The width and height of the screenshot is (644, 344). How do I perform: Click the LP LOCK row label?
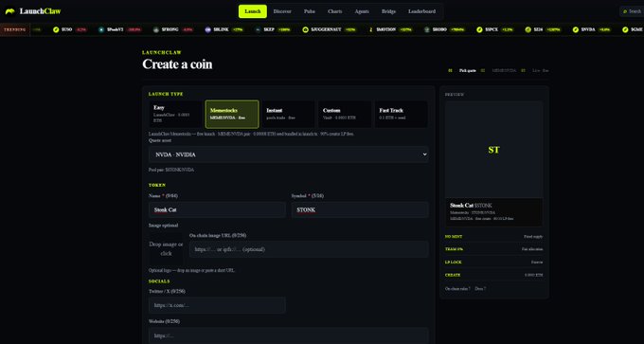coord(453,262)
